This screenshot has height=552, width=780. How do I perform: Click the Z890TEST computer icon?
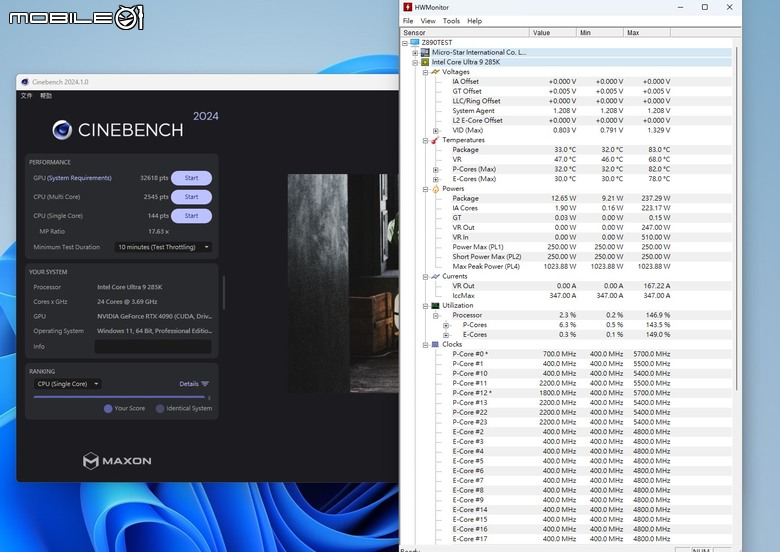(414, 43)
